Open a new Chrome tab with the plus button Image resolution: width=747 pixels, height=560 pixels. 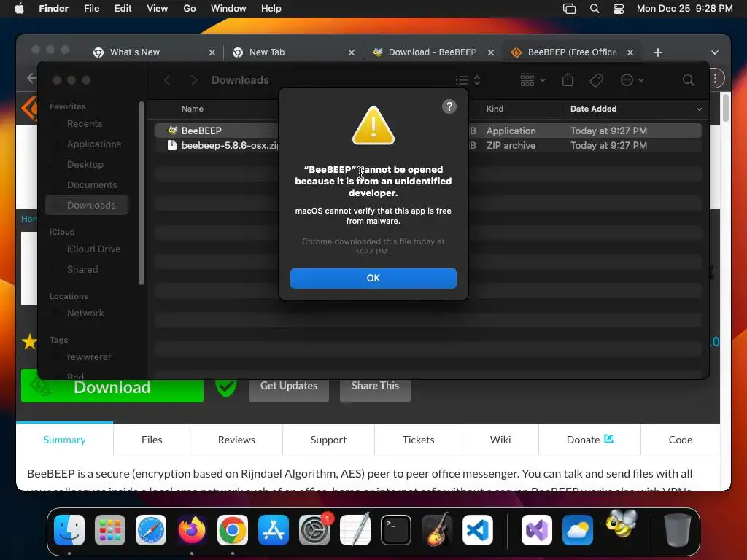[658, 52]
